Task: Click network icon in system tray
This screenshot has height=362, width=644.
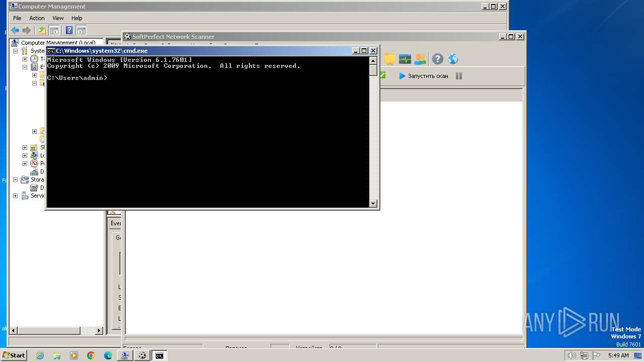Action: (x=584, y=355)
